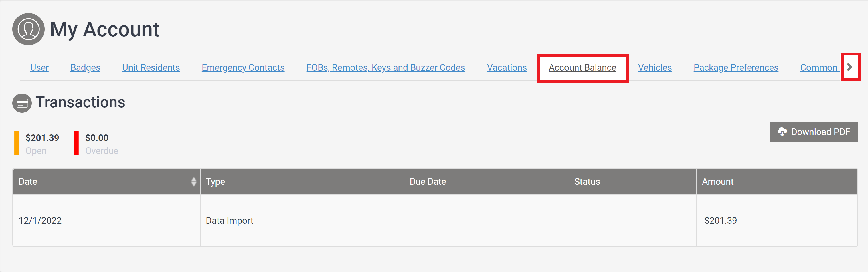Select the Account Balance tab
868x272 pixels.
[x=582, y=68]
